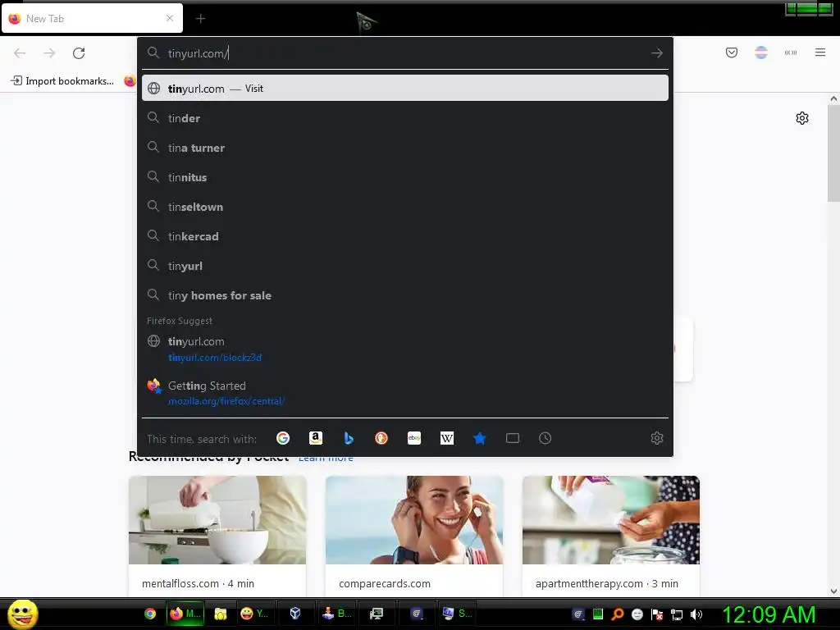The width and height of the screenshot is (840, 630).
Task: Search this time with Bing
Action: [349, 438]
